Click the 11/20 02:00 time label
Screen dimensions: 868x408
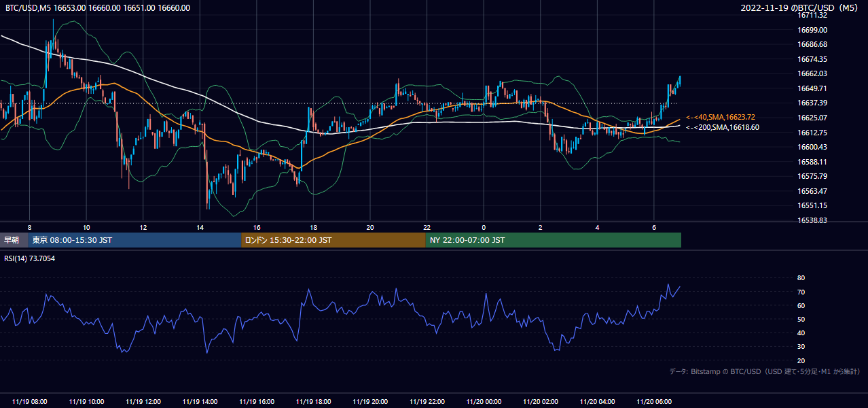[x=540, y=402]
